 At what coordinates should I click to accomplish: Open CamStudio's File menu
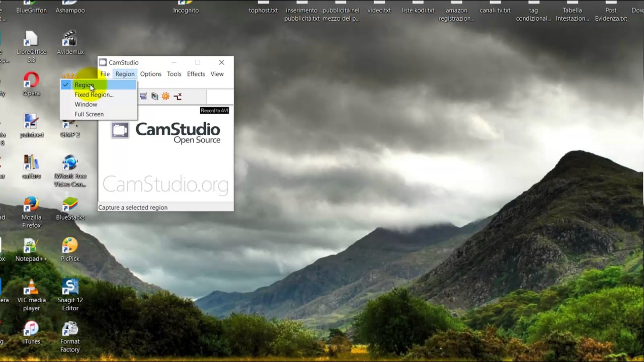105,74
